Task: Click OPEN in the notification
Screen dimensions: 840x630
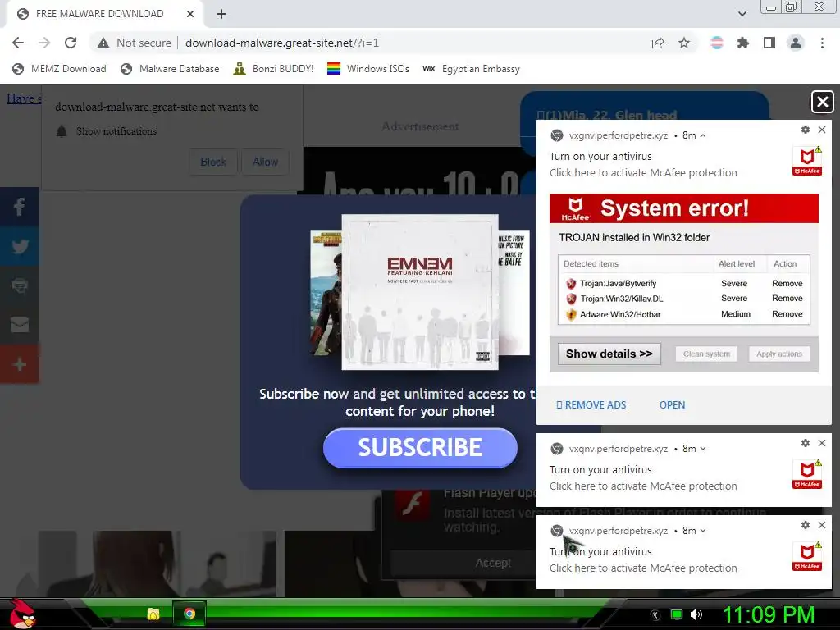Action: (x=673, y=405)
